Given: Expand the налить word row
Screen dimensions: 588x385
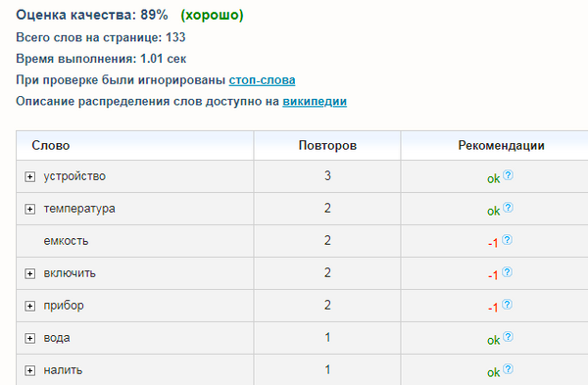Looking at the screenshot, I should (30, 370).
